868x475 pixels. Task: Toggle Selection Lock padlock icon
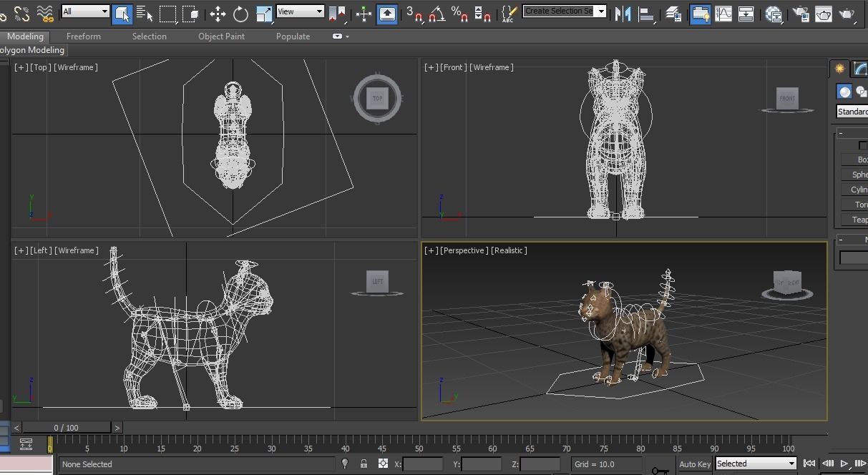pyautogui.click(x=364, y=464)
